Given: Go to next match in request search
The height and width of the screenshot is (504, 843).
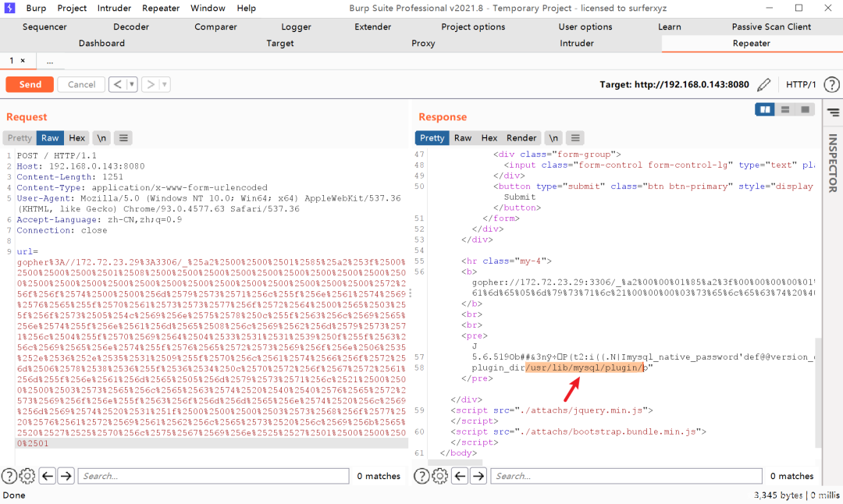Looking at the screenshot, I should pyautogui.click(x=66, y=475).
